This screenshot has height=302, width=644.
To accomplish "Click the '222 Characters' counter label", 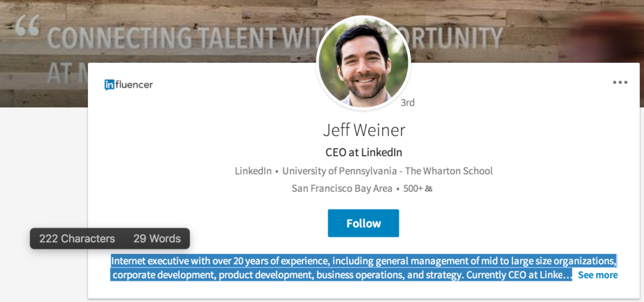I will click(77, 238).
